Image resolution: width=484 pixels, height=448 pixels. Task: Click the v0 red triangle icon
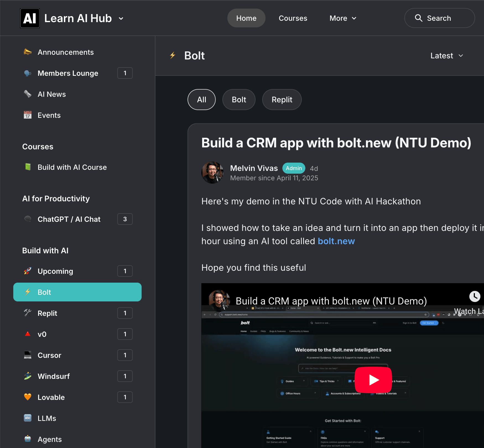[27, 334]
